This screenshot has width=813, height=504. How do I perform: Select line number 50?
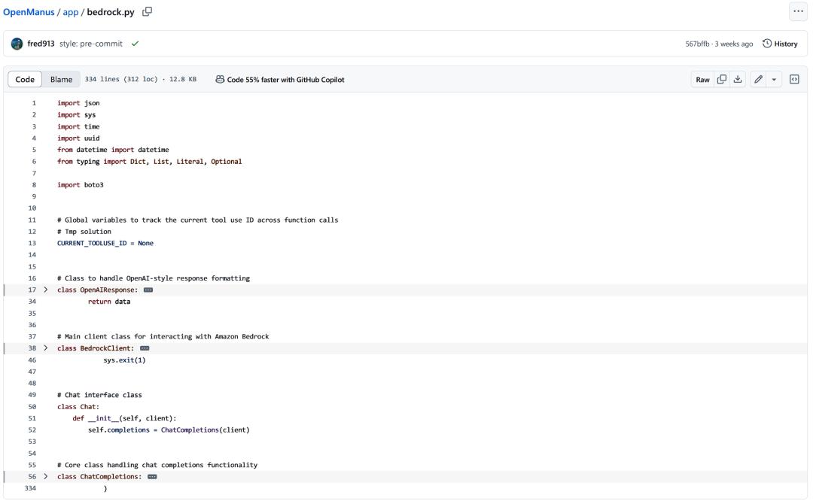pyautogui.click(x=32, y=407)
